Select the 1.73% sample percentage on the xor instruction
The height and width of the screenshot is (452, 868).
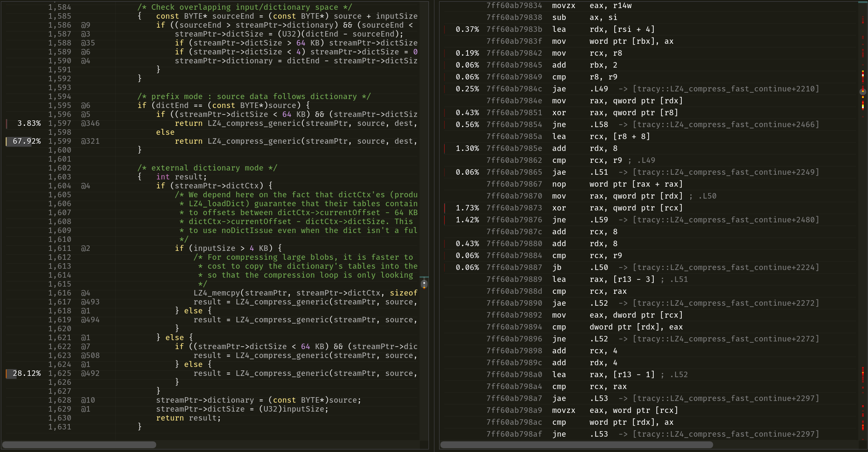468,208
